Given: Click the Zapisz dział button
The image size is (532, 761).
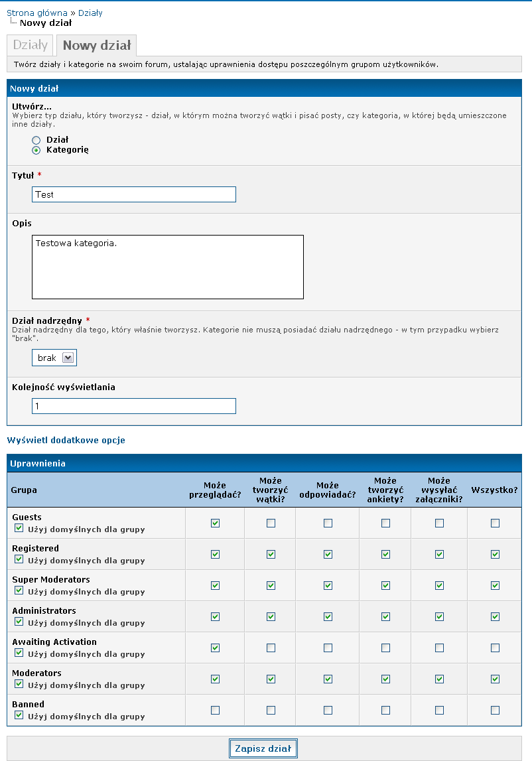Looking at the screenshot, I should tap(263, 748).
